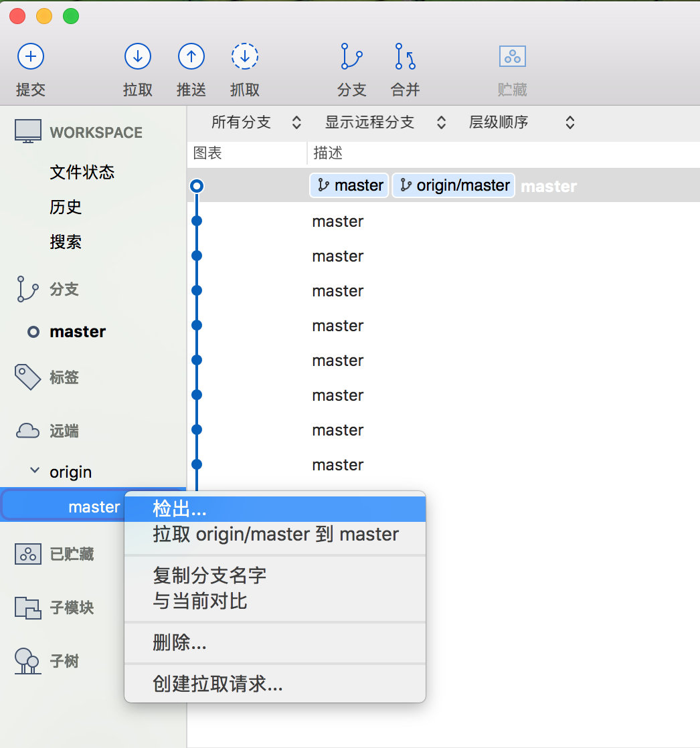The image size is (700, 748).
Task: Collapse the origin remote tree node
Action: coord(35,471)
